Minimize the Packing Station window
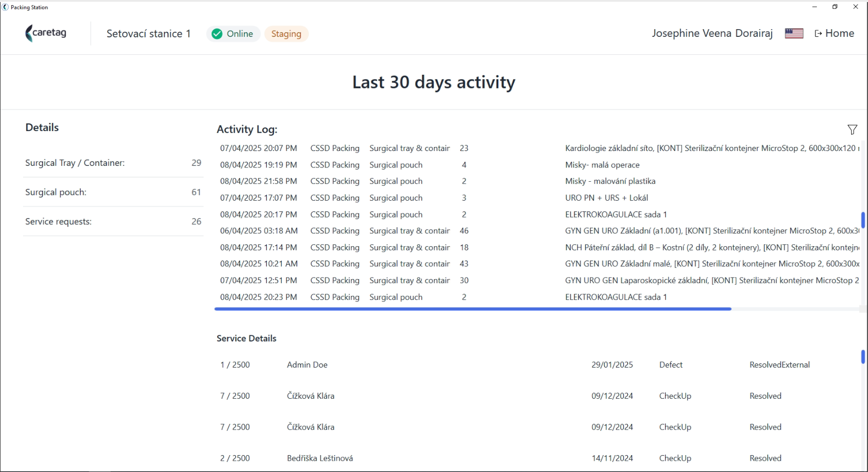 point(814,7)
